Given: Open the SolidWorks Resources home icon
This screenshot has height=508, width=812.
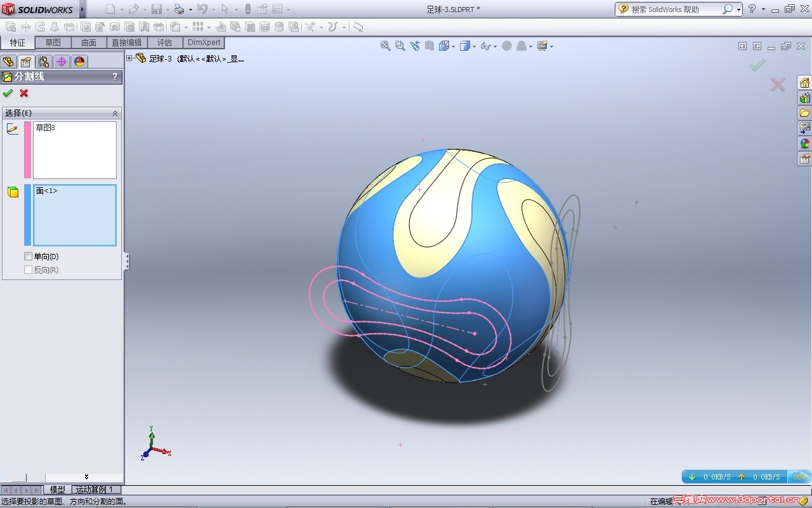Looking at the screenshot, I should point(805,83).
